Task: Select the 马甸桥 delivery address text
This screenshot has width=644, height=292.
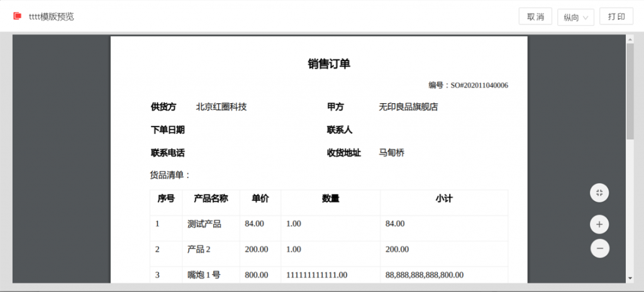Action: point(391,152)
